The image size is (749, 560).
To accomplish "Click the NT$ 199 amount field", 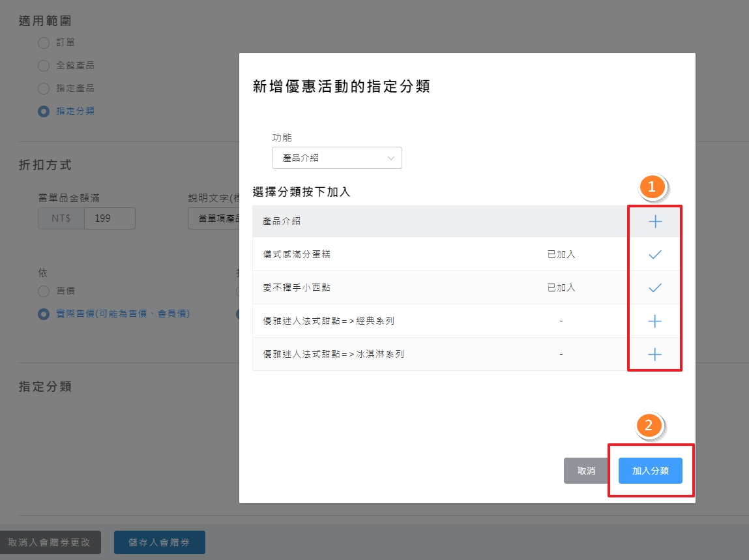I will pos(110,218).
